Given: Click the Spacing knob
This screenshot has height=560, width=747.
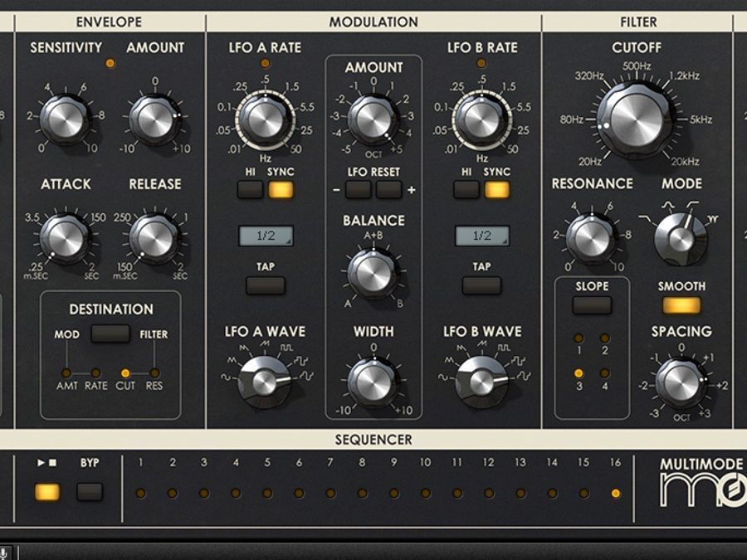Looking at the screenshot, I should 681,382.
